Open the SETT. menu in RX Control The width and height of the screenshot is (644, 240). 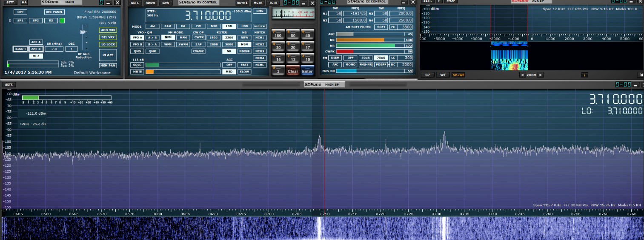(x=135, y=3)
